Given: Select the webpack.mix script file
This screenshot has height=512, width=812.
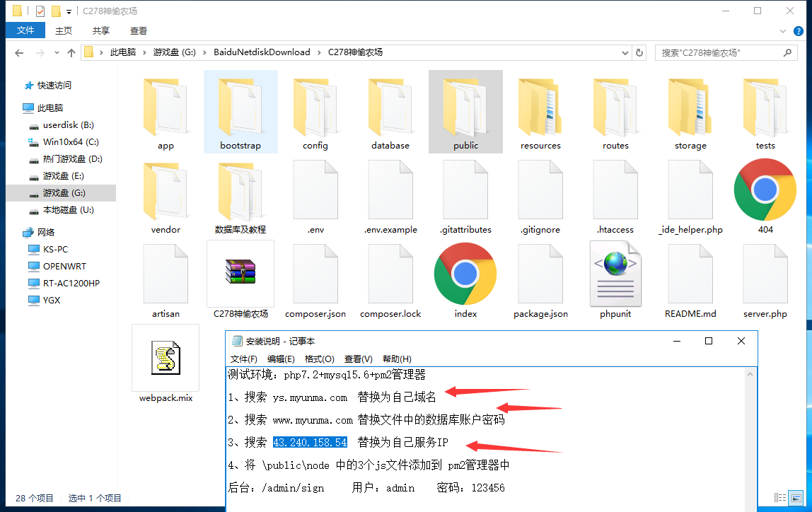Looking at the screenshot, I should point(166,359).
